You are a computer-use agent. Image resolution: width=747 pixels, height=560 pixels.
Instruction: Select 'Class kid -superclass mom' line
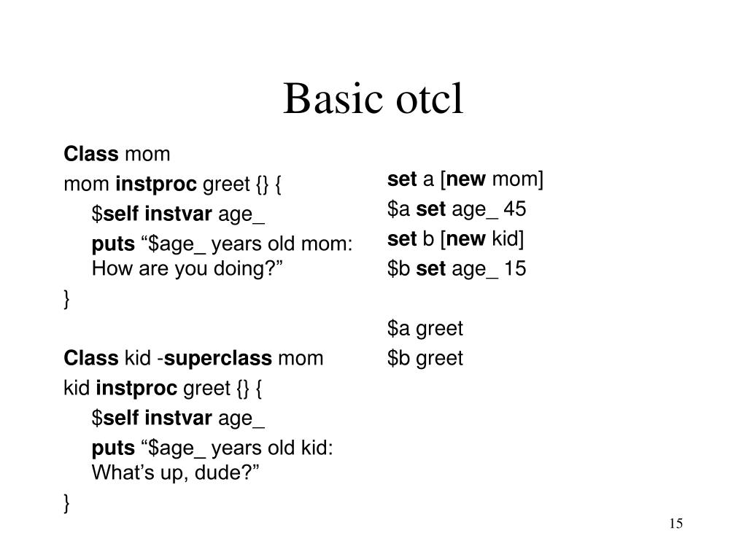point(193,358)
